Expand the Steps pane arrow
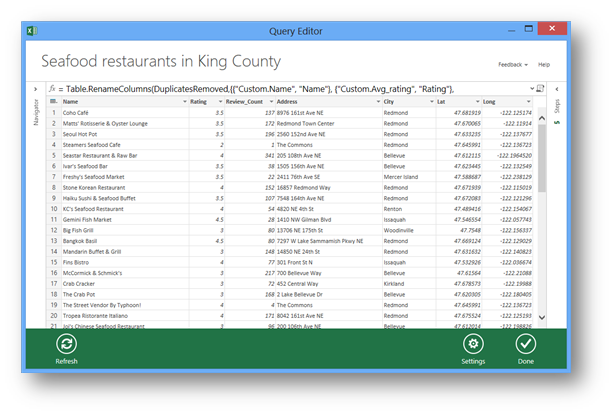Screen dimensions: 613x415 point(557,89)
